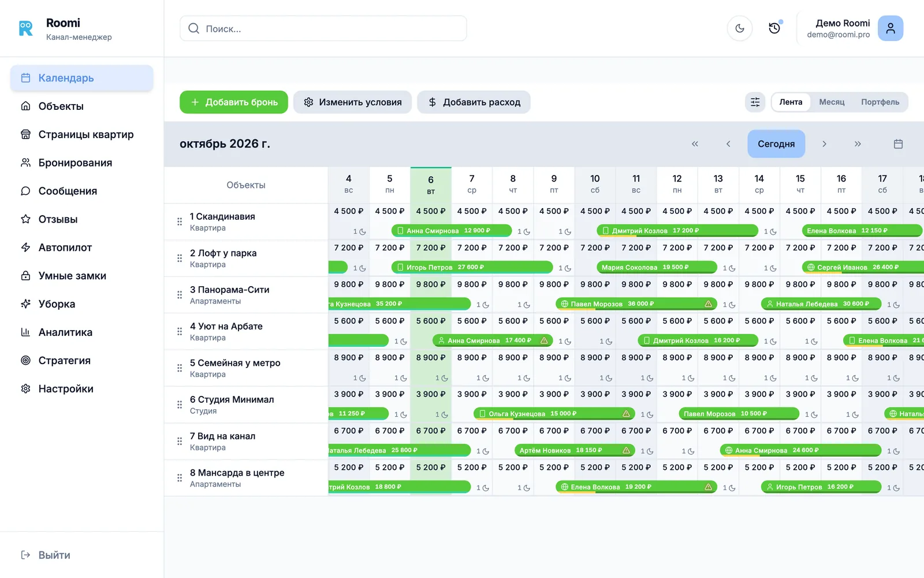
Task: Click drag handle for 5 Семейная у метро
Action: click(180, 368)
